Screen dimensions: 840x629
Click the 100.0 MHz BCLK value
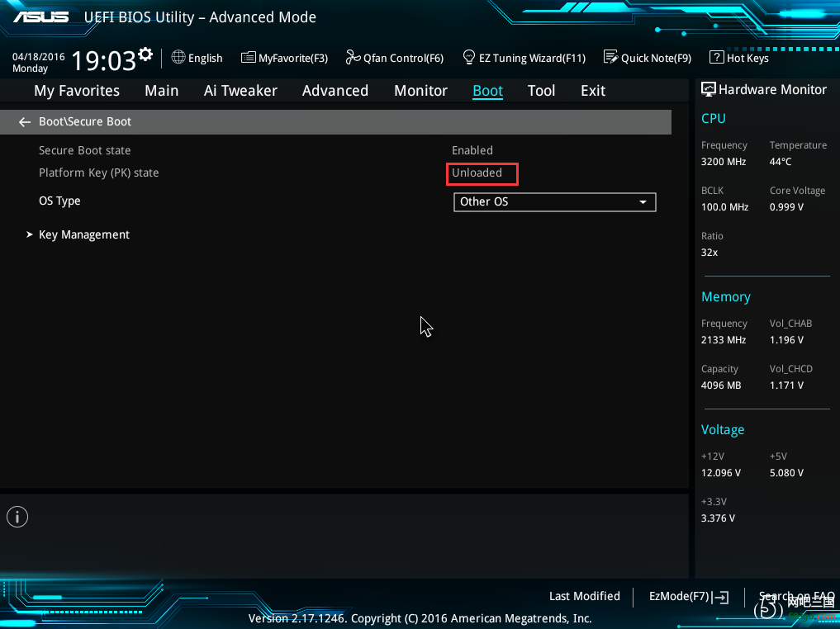point(725,207)
